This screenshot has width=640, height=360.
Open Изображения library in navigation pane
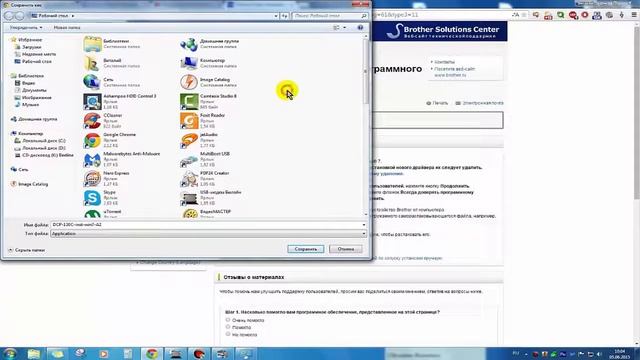[33, 98]
